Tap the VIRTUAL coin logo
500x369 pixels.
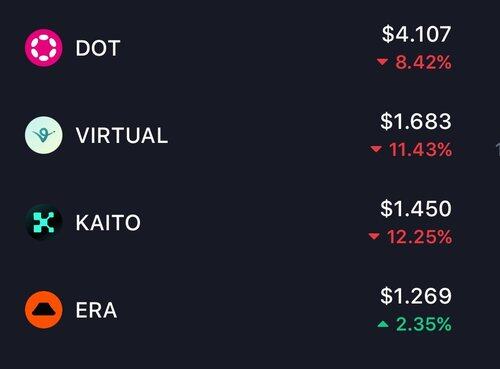44,135
